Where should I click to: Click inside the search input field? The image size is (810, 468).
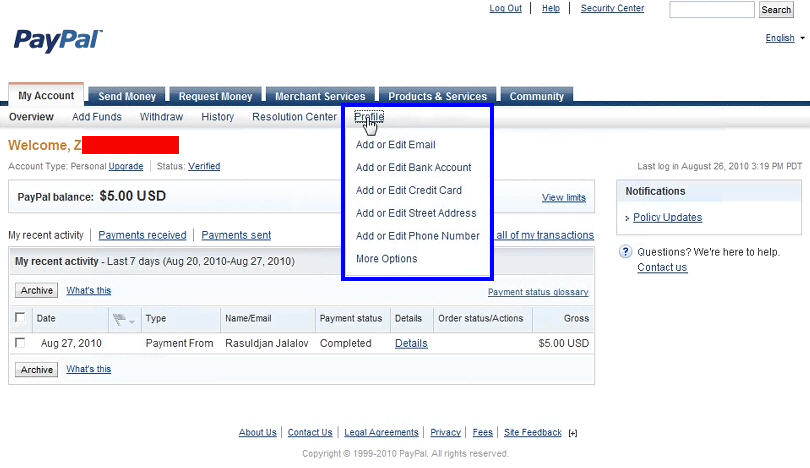point(712,9)
